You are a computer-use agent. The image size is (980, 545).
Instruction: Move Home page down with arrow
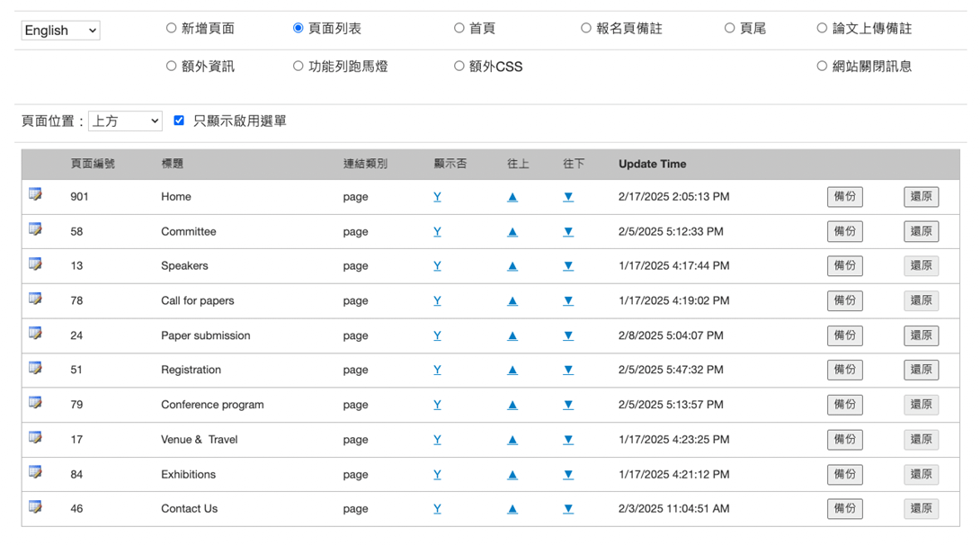568,197
